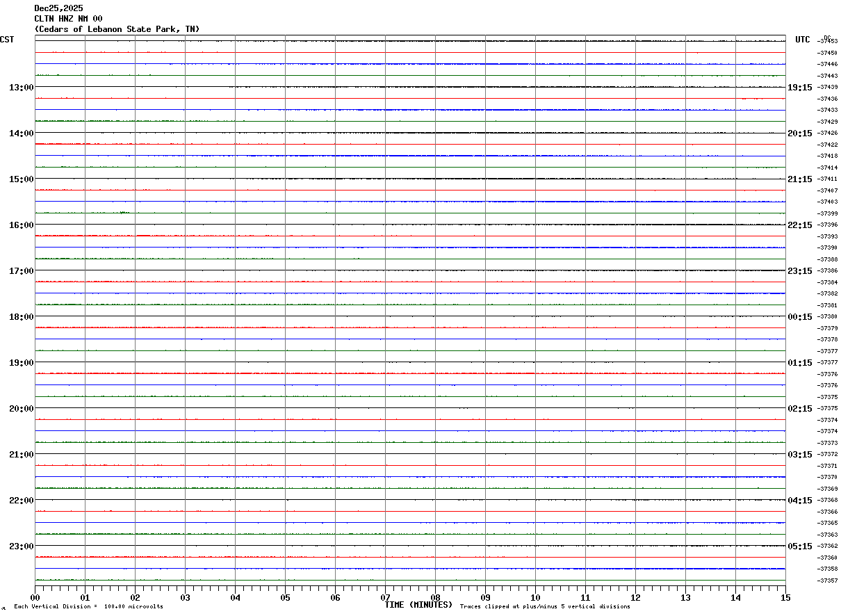Click the DC offset value -37426
The width and height of the screenshot is (841, 616).
point(827,133)
